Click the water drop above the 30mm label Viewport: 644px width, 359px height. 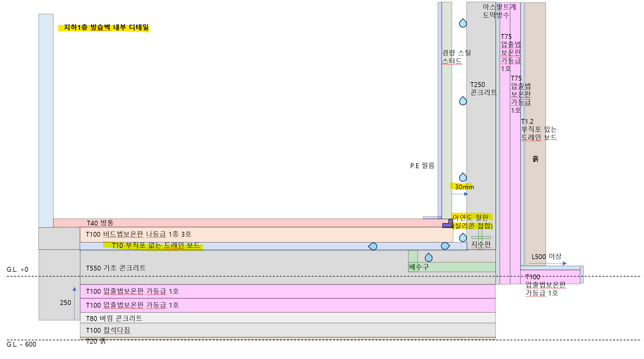pos(463,177)
